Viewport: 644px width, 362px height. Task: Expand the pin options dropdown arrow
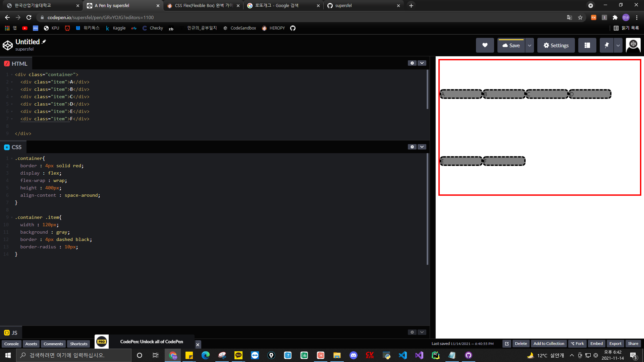(x=618, y=45)
